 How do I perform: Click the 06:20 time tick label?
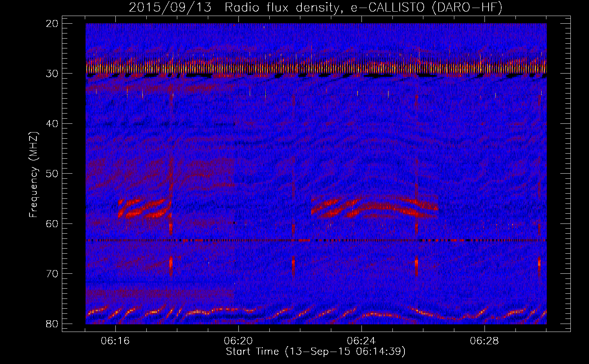tap(238, 341)
